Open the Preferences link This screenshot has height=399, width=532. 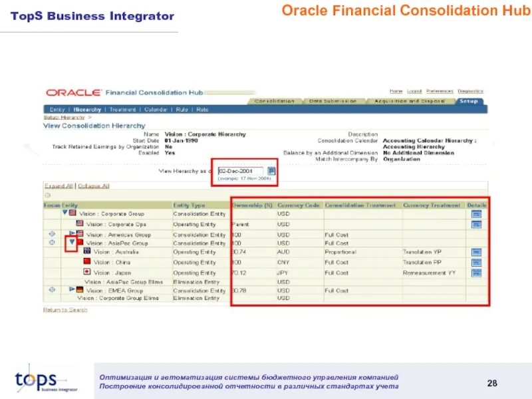click(440, 91)
